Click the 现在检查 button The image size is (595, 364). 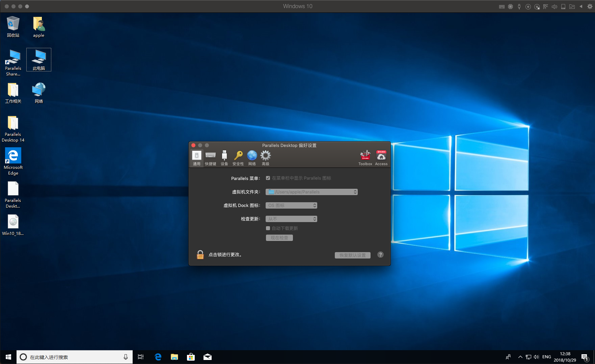(x=279, y=238)
